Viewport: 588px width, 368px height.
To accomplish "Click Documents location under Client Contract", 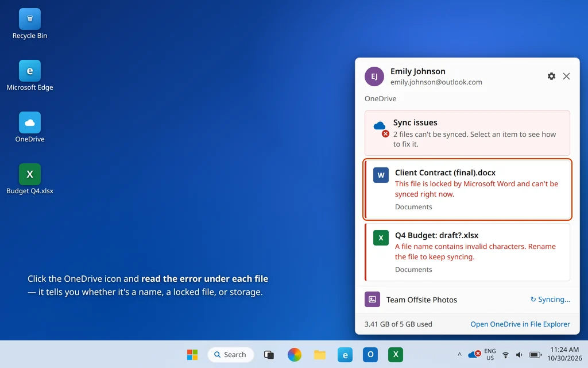I will (x=413, y=207).
